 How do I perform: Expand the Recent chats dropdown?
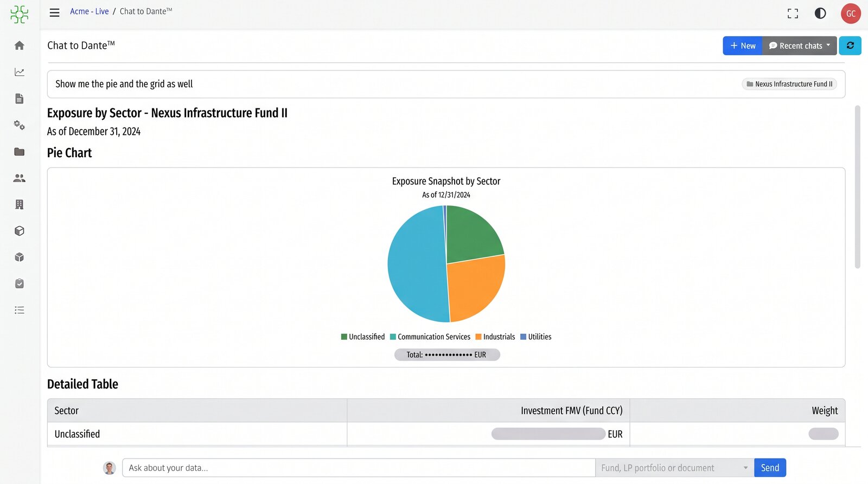coord(800,46)
